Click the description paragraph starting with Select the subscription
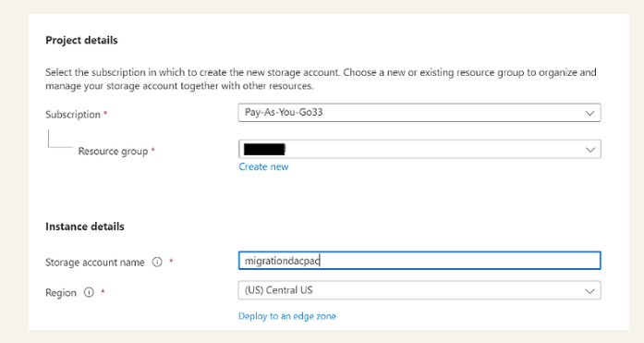This screenshot has width=644, height=343. coord(321,79)
